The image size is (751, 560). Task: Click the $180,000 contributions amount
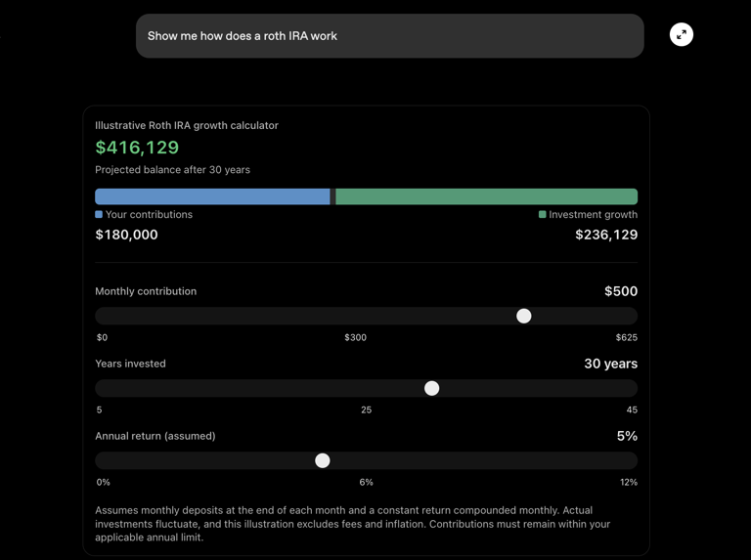126,235
